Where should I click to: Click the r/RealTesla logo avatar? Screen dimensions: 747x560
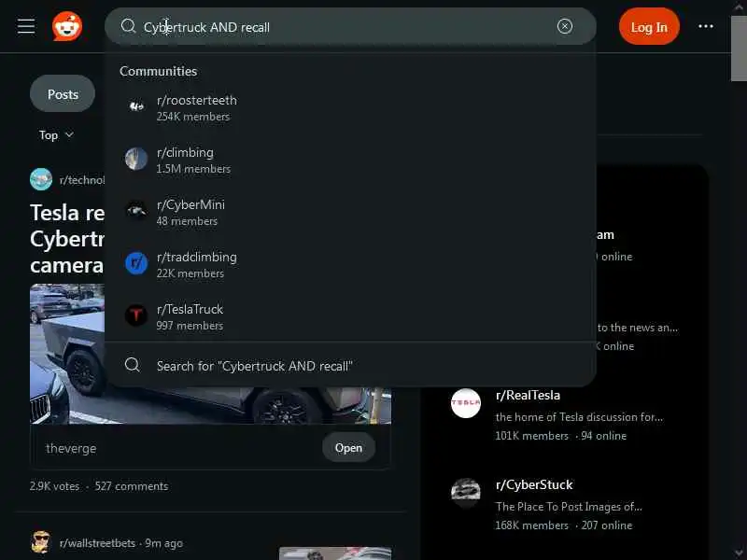[x=465, y=403]
